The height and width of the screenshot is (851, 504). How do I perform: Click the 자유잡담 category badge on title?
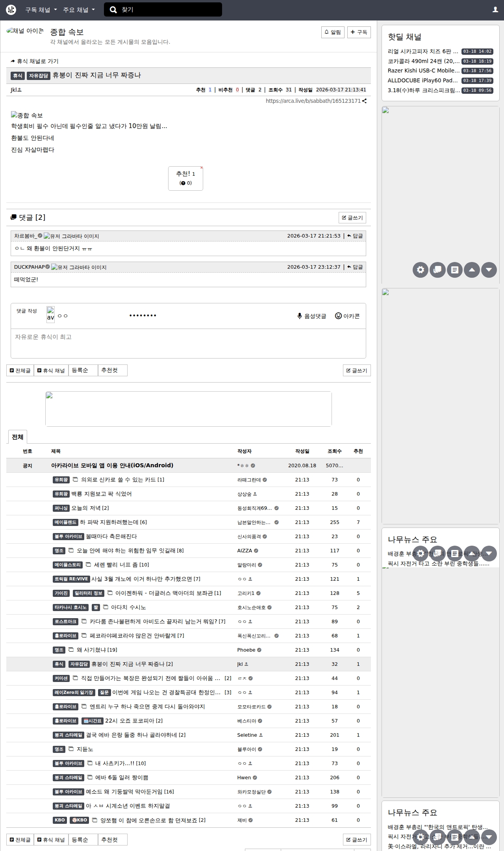tap(39, 76)
